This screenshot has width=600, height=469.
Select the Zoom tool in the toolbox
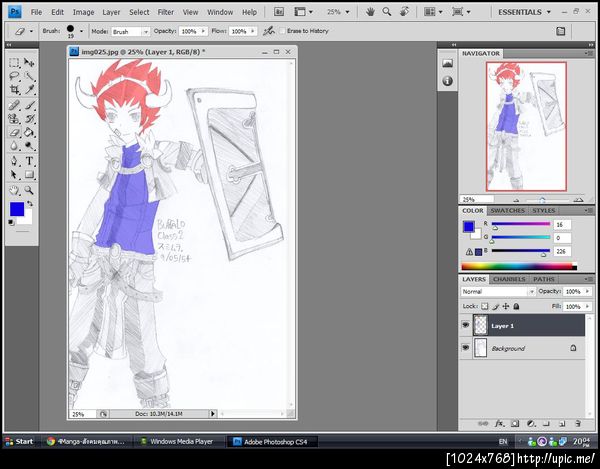click(29, 188)
